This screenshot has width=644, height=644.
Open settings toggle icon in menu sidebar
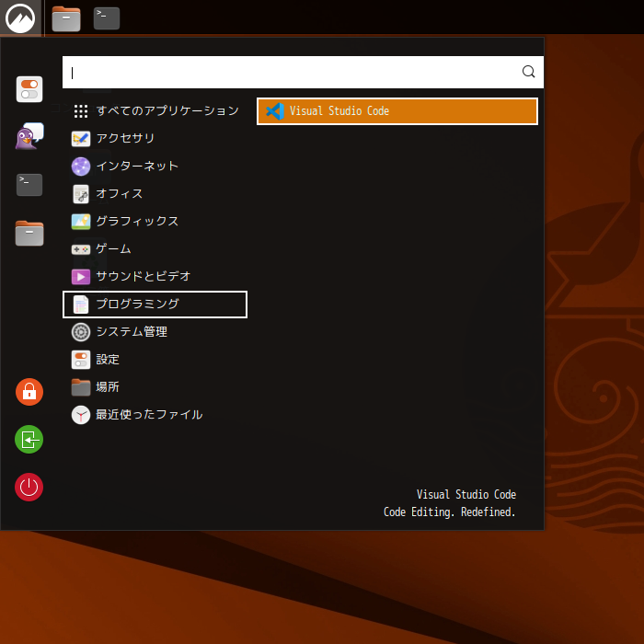pyautogui.click(x=29, y=89)
